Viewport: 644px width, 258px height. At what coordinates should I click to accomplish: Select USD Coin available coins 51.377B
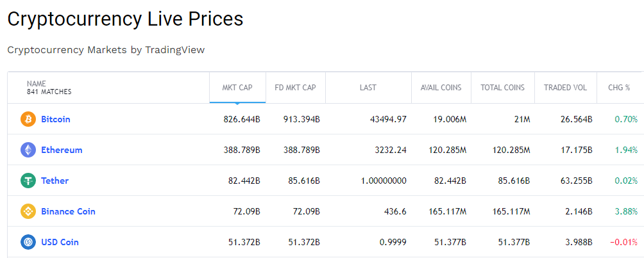(450, 243)
